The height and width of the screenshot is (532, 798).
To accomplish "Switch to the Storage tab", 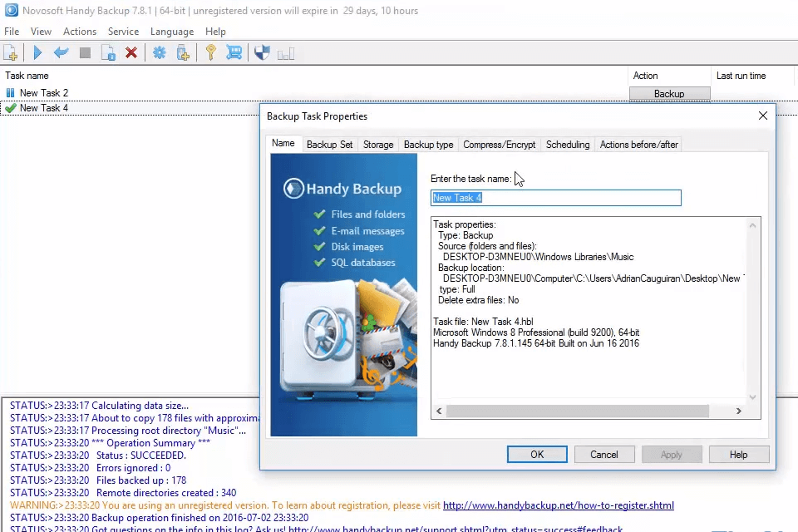I will point(378,144).
